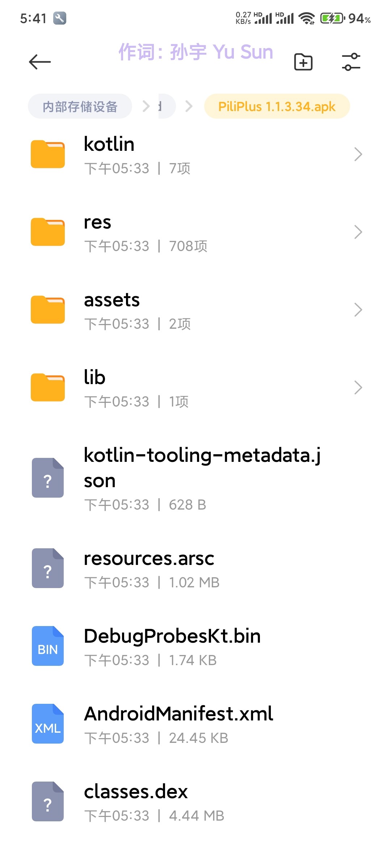Tap the XML file icon for AndroidManifest.xml

tap(48, 724)
